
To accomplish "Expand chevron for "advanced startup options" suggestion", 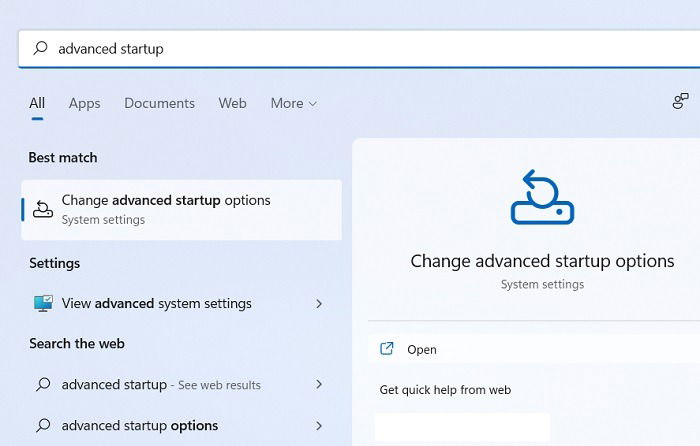I will tap(319, 425).
